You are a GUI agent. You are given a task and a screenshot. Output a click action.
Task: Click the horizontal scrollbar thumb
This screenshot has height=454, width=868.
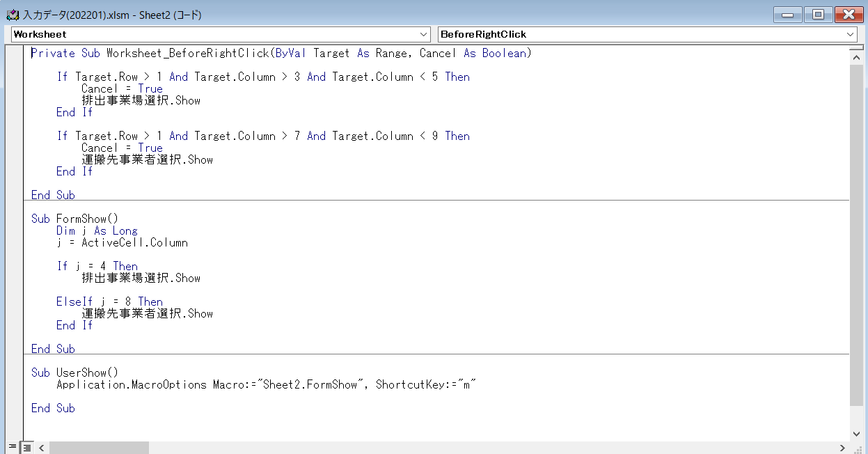coord(99,448)
